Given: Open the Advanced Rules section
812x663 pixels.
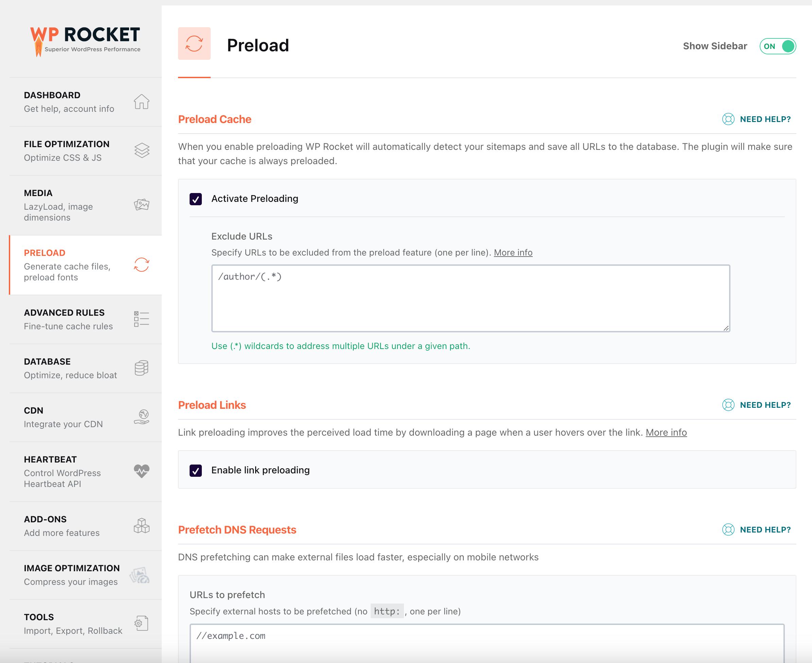Looking at the screenshot, I should 86,319.
